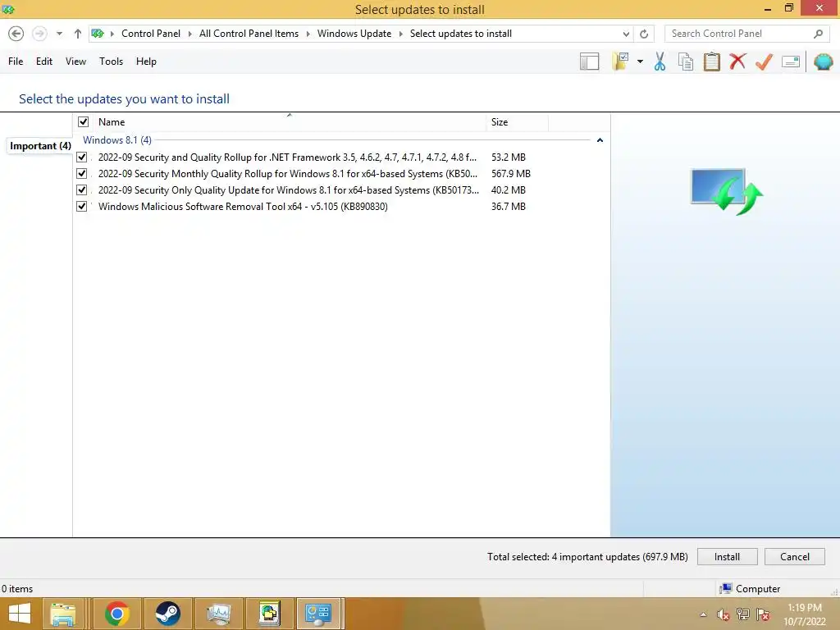Click the Windows Start button

(20, 614)
